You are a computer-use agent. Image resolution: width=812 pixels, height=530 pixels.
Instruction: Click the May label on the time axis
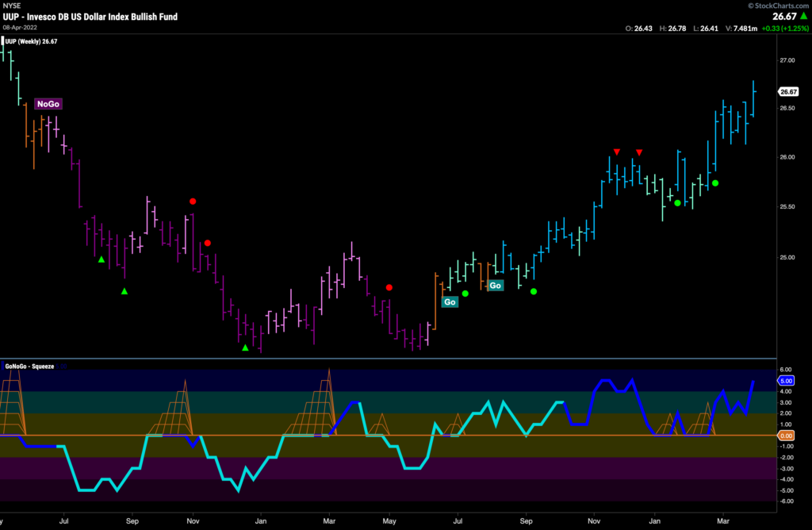(x=389, y=521)
